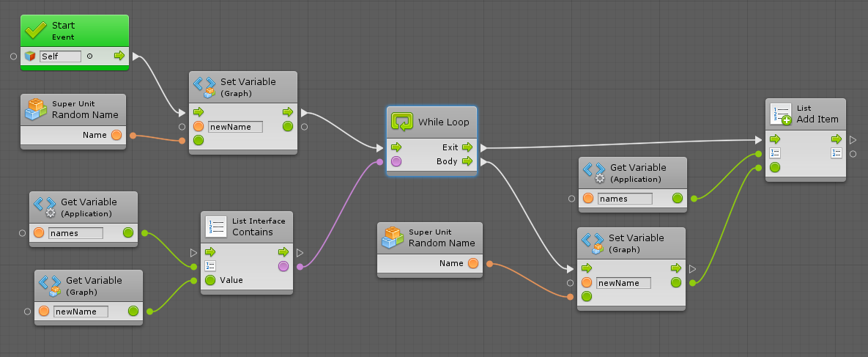Select the List Add Item node icon
The image size is (868, 357).
[x=782, y=114]
